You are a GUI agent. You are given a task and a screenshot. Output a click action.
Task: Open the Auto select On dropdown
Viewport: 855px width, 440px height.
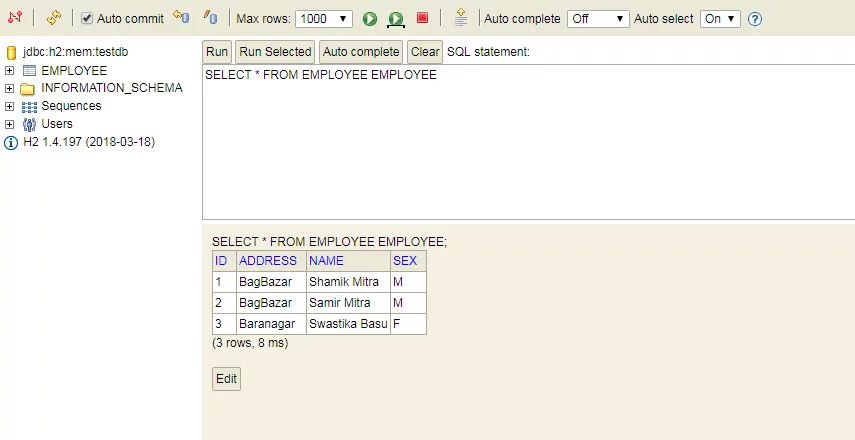tap(720, 19)
